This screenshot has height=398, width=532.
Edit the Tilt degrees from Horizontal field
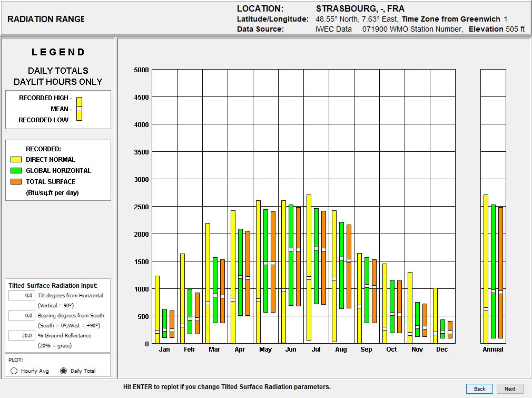coord(22,295)
